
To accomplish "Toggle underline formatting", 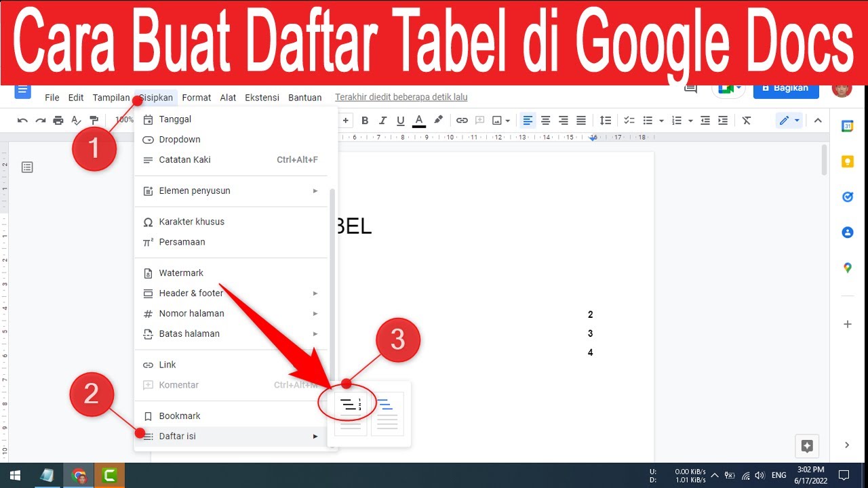I will 401,121.
